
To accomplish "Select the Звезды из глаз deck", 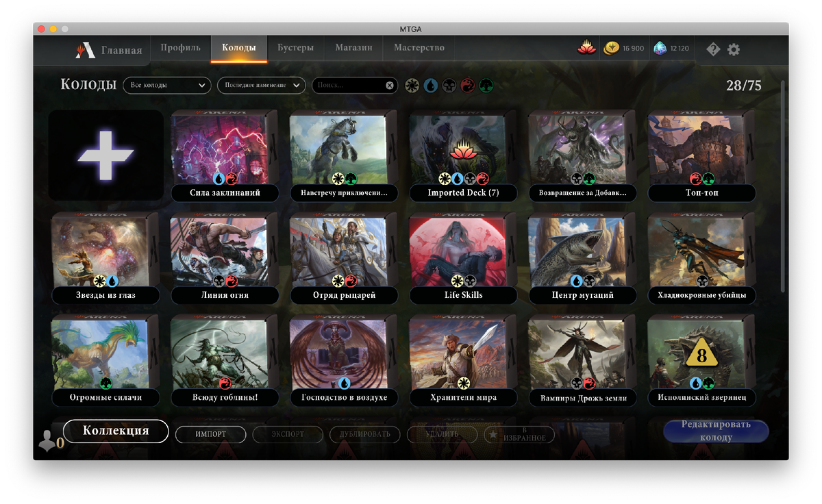I will tap(105, 258).
